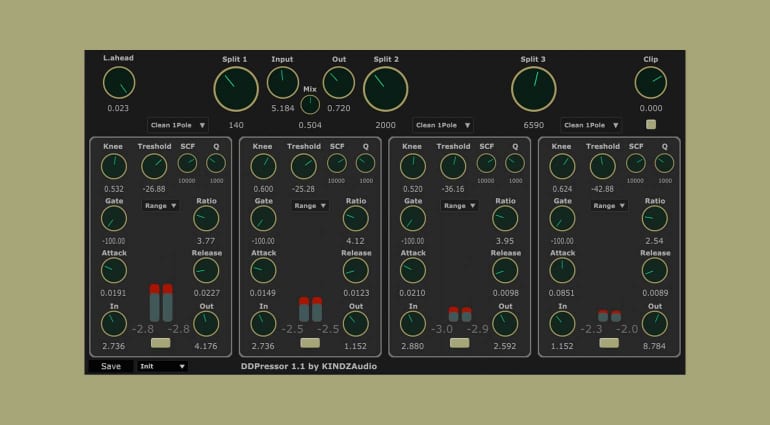Click band 1 In knob valued 2.736
This screenshot has width=770, height=425.
pos(113,324)
